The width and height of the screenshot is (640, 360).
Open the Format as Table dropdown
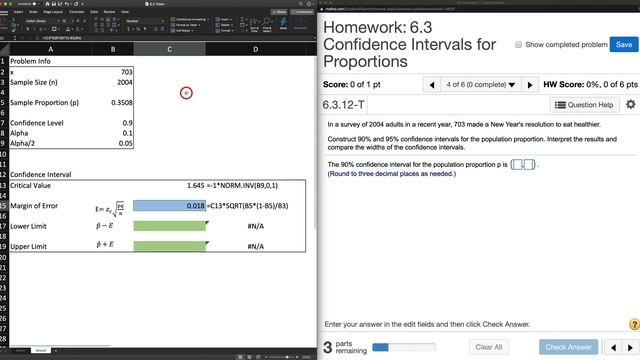click(186, 25)
